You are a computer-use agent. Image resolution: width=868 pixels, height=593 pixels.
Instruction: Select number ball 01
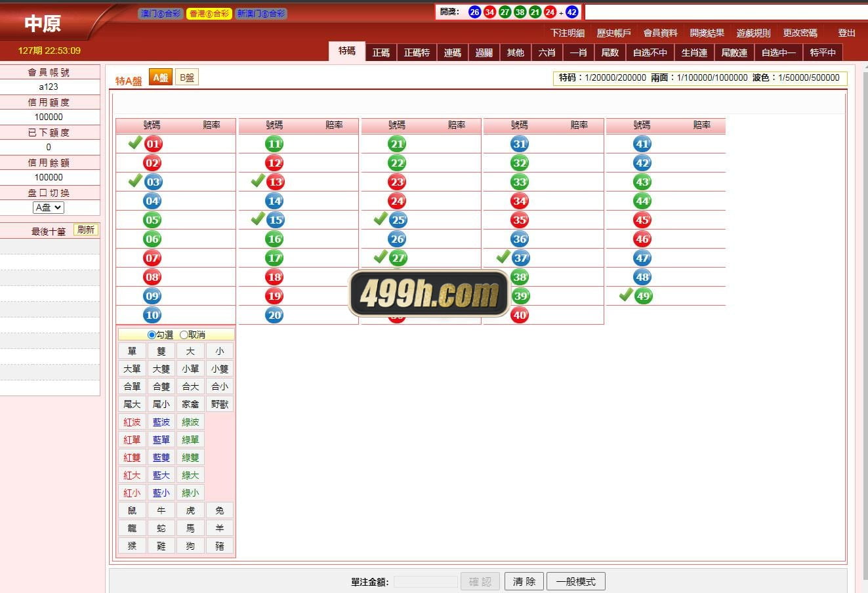153,144
